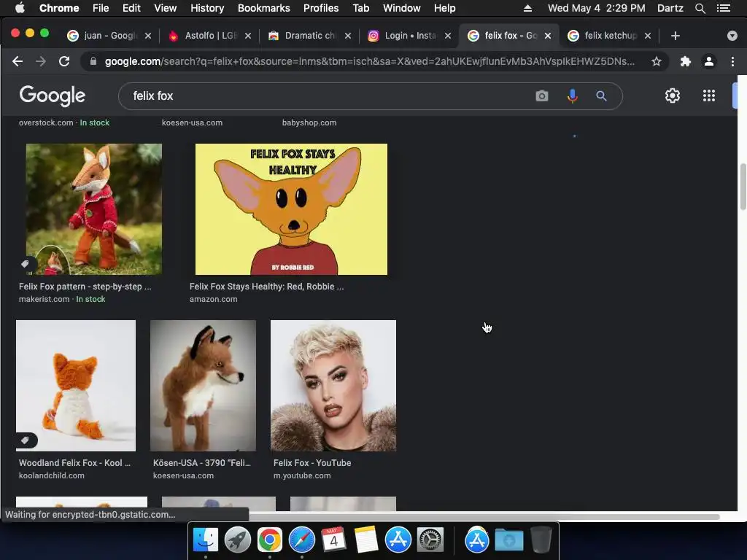Close the Login Instagram tab
The width and height of the screenshot is (747, 560).
tap(448, 36)
